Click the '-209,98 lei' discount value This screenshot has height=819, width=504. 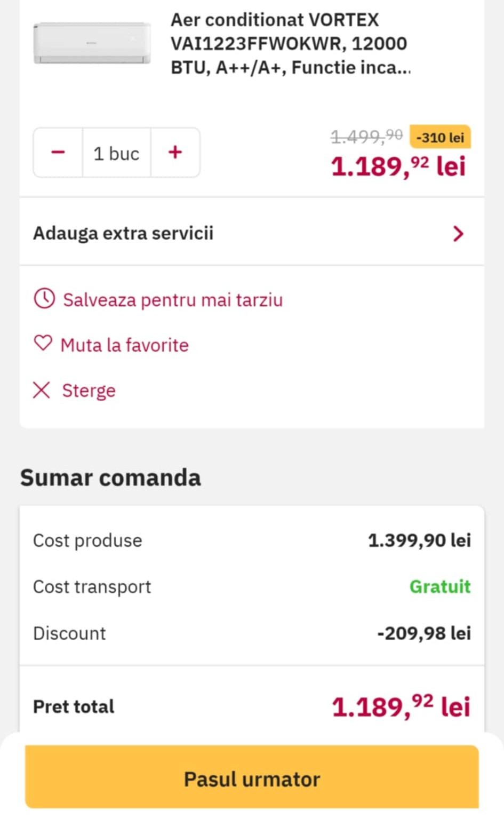[424, 633]
